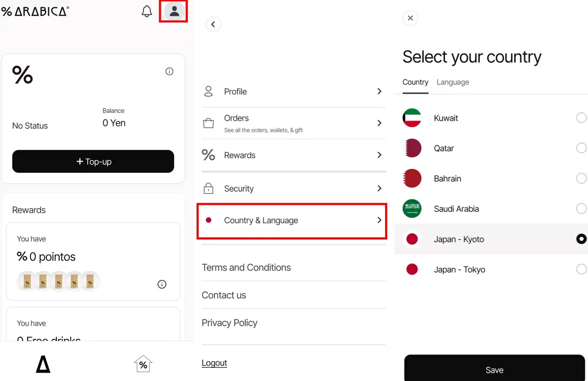This screenshot has width=588, height=381.
Task: Choose the Japan - Tokyo radio option
Action: [581, 269]
